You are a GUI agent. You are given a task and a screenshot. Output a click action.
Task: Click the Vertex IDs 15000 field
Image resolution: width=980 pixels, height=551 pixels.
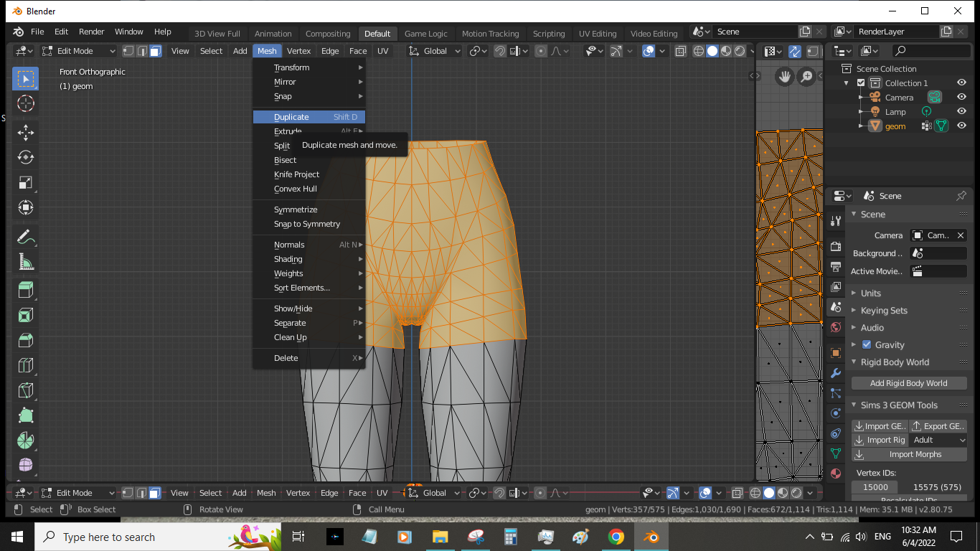[x=875, y=487]
